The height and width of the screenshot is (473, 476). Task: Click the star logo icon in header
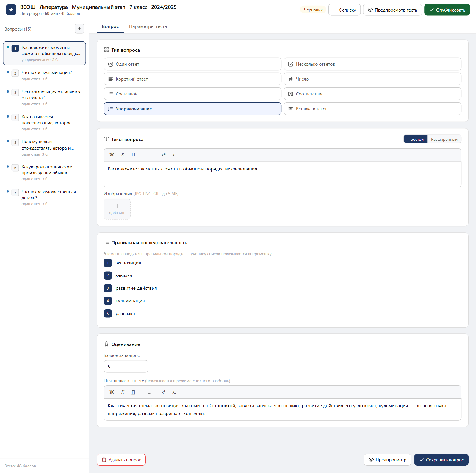pos(11,10)
